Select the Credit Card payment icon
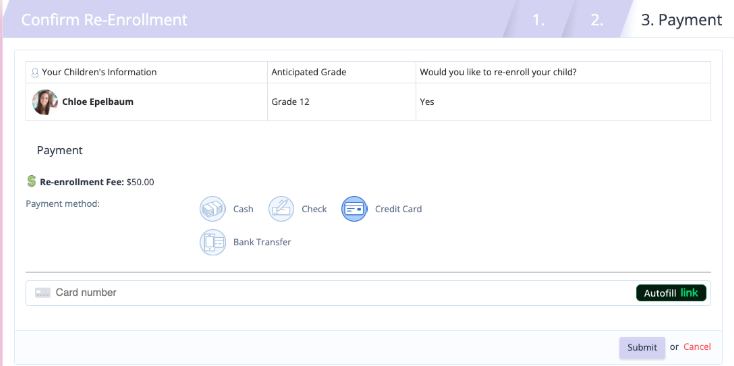The image size is (734, 366). point(354,209)
